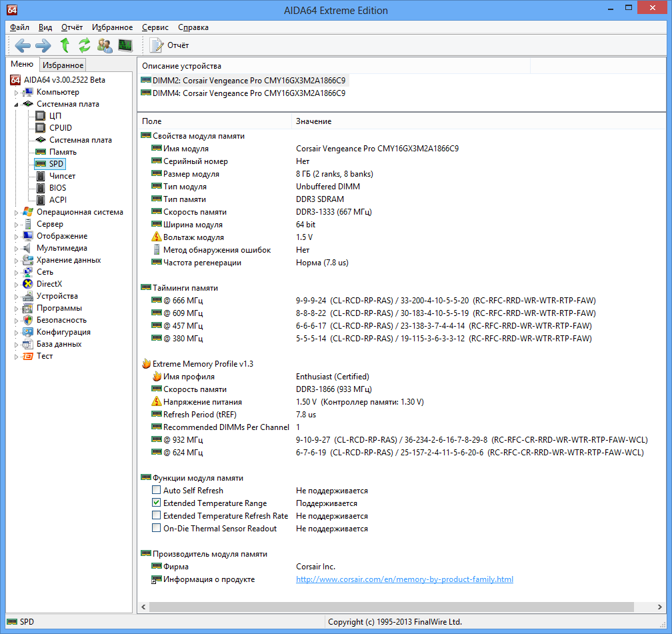The width and height of the screenshot is (672, 634).
Task: Click the Компьютер computer icon
Action: coord(27,92)
